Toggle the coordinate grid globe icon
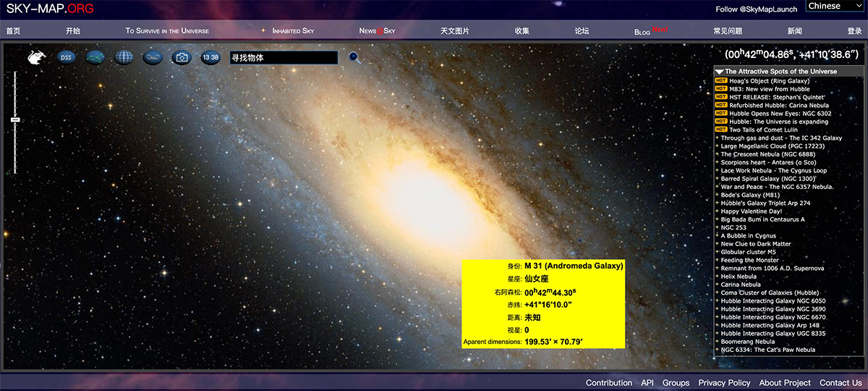 tap(124, 57)
